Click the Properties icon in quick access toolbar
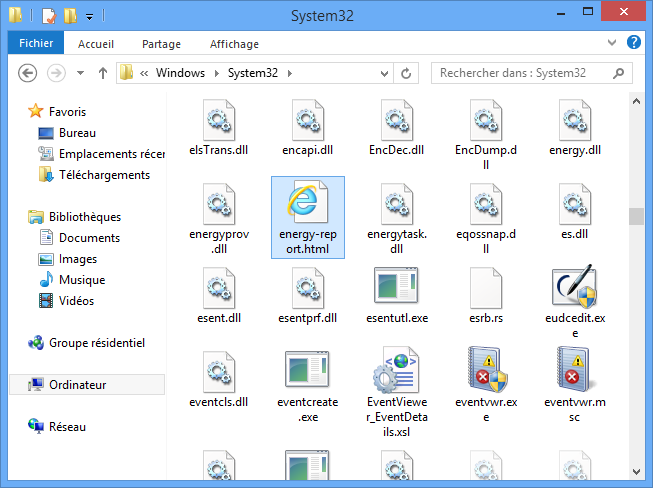 click(49, 16)
